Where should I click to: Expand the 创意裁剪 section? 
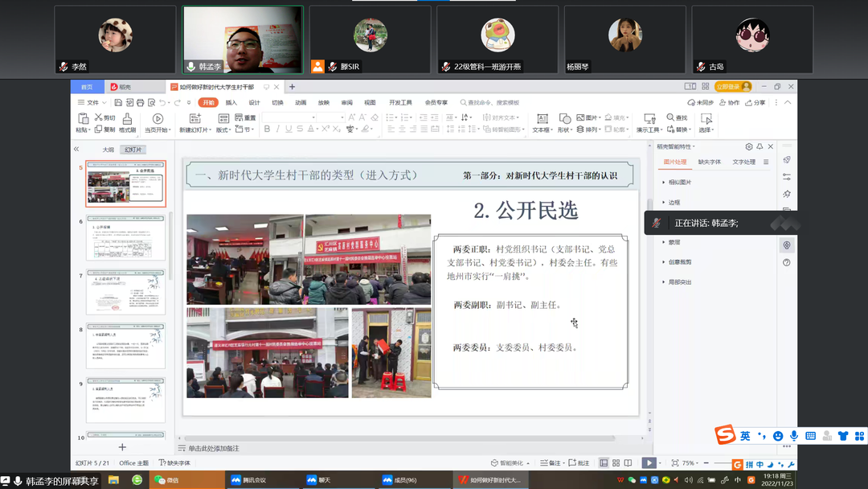click(x=679, y=262)
